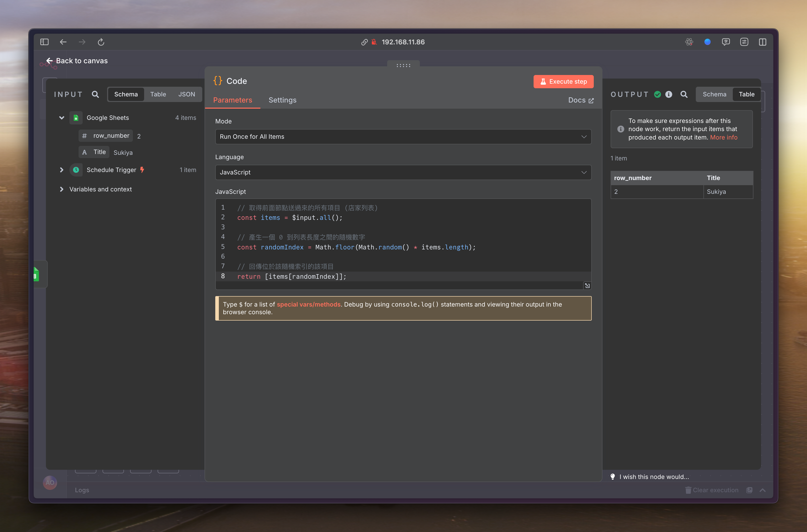Reload the page with refresh icon

coord(101,42)
